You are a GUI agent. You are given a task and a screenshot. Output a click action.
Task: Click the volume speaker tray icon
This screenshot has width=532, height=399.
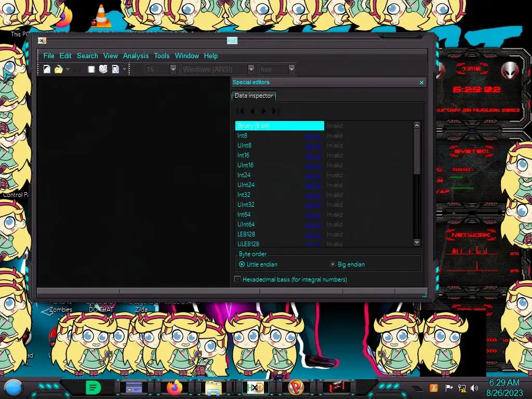pyautogui.click(x=475, y=388)
